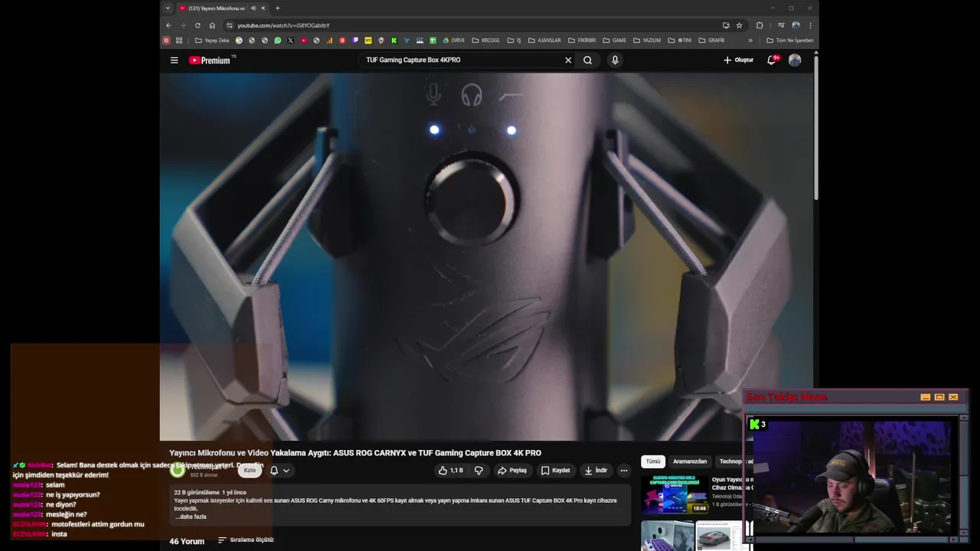Go to the YouTube Premium home logo
The height and width of the screenshot is (551, 980).
click(210, 60)
